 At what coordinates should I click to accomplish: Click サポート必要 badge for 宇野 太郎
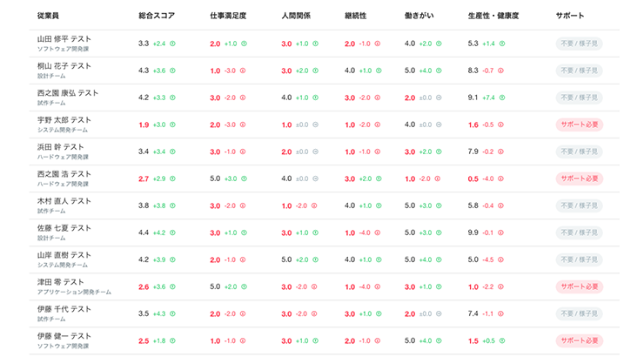pyautogui.click(x=580, y=125)
